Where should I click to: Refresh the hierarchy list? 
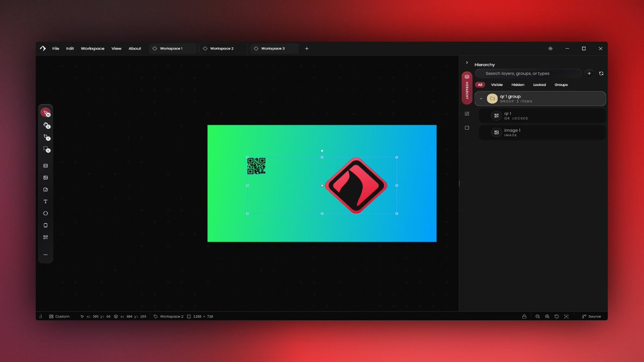click(601, 73)
